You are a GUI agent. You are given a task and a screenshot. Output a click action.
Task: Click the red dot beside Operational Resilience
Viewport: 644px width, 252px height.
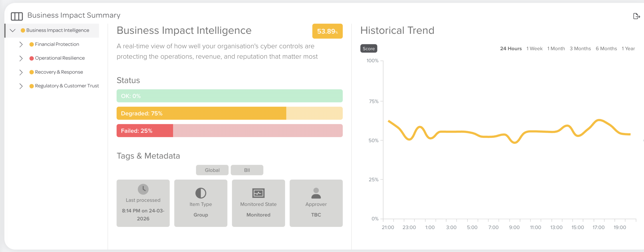[31, 58]
